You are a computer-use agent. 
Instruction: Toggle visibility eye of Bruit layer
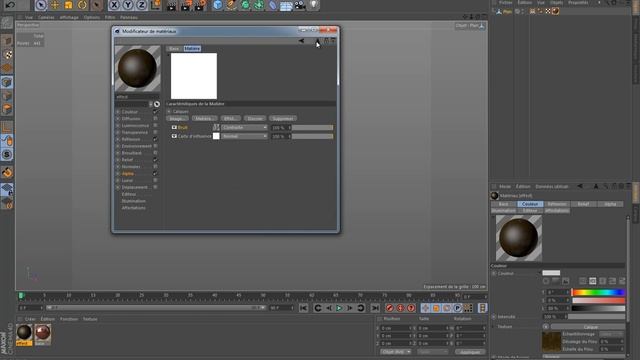pos(174,127)
